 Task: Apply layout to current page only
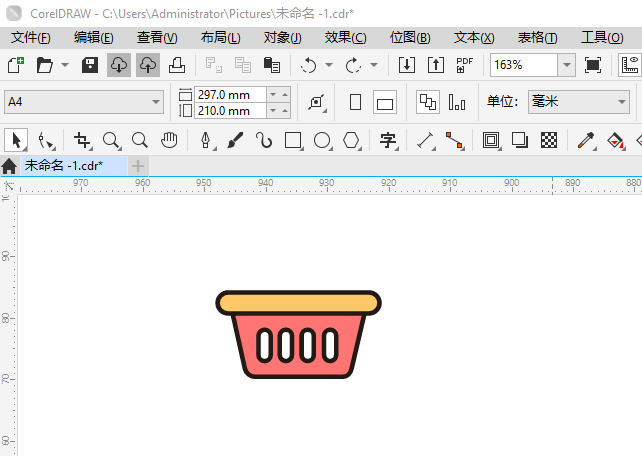coord(457,102)
